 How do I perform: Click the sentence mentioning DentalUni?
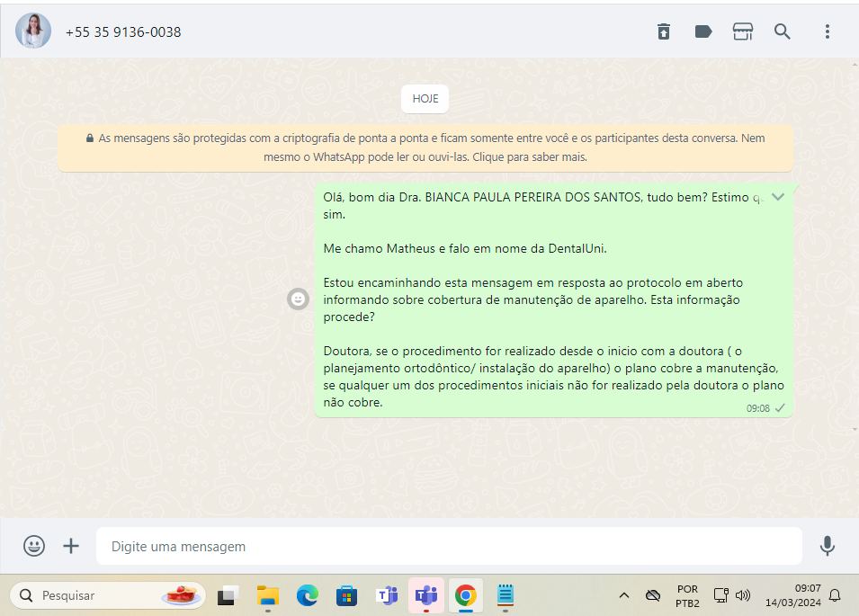[x=464, y=248]
